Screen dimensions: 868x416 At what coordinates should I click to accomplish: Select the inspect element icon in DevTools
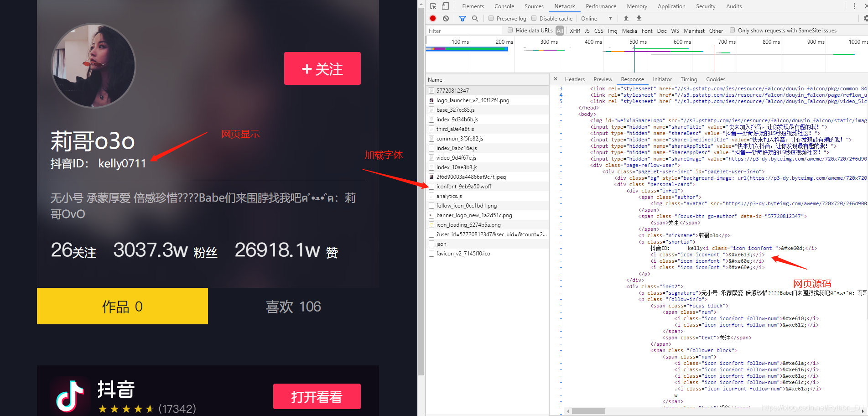tap(433, 6)
